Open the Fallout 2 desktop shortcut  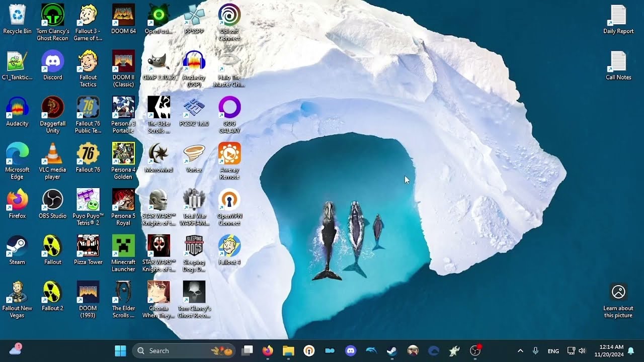[52, 297]
